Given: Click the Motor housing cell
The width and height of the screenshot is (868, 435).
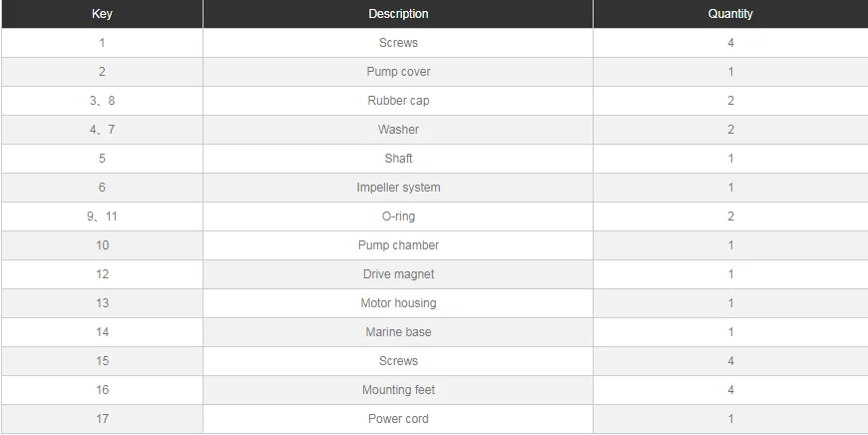Looking at the screenshot, I should point(398,303).
